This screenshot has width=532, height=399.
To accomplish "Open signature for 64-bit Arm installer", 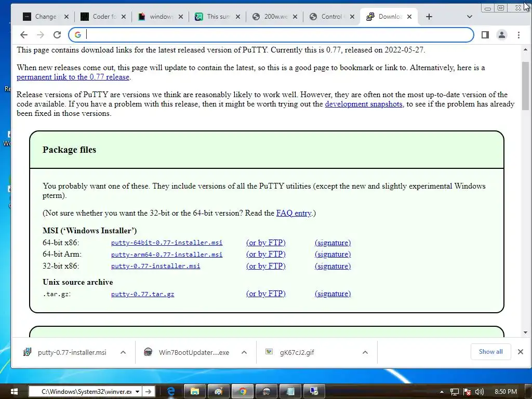I will coord(333,254).
